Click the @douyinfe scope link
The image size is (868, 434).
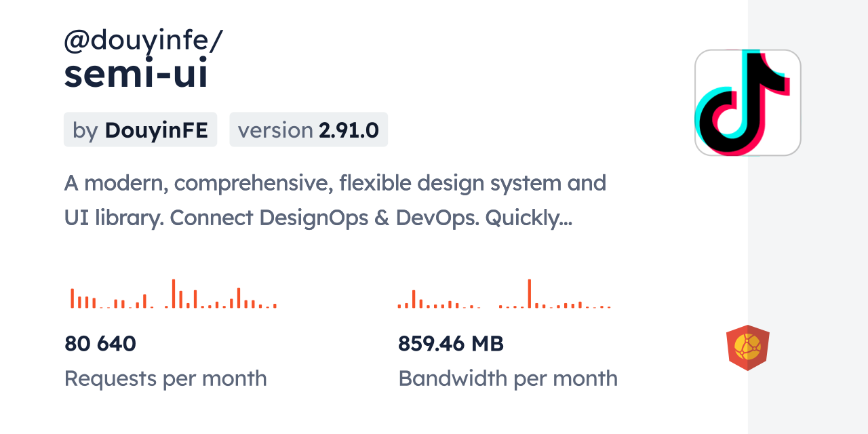(x=142, y=41)
